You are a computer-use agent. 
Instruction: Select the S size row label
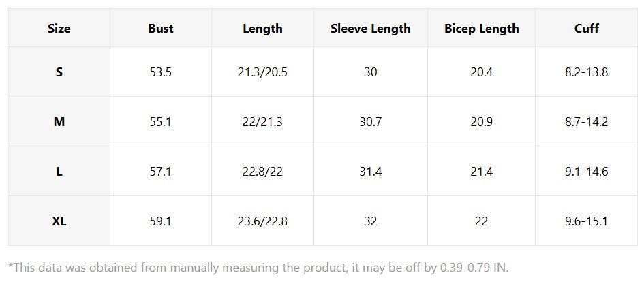59,71
